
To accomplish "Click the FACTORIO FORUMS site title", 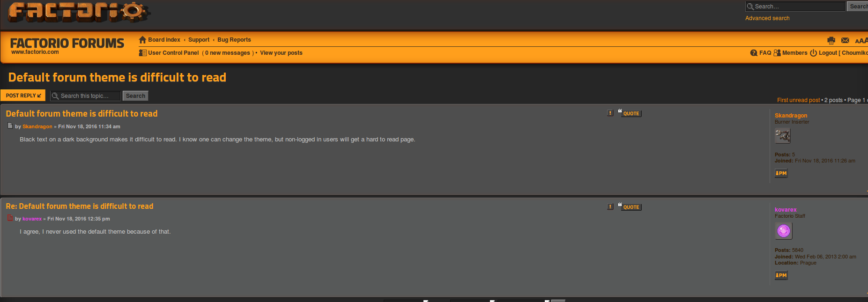I will click(67, 44).
